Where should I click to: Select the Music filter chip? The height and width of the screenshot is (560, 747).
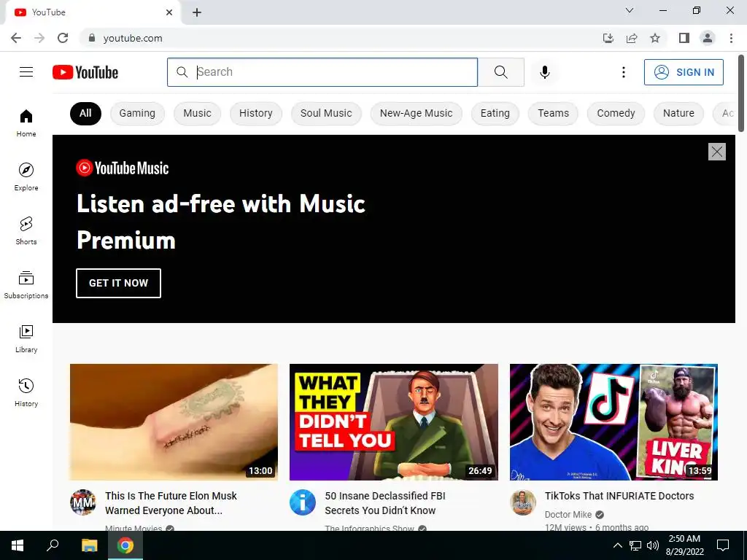point(197,113)
